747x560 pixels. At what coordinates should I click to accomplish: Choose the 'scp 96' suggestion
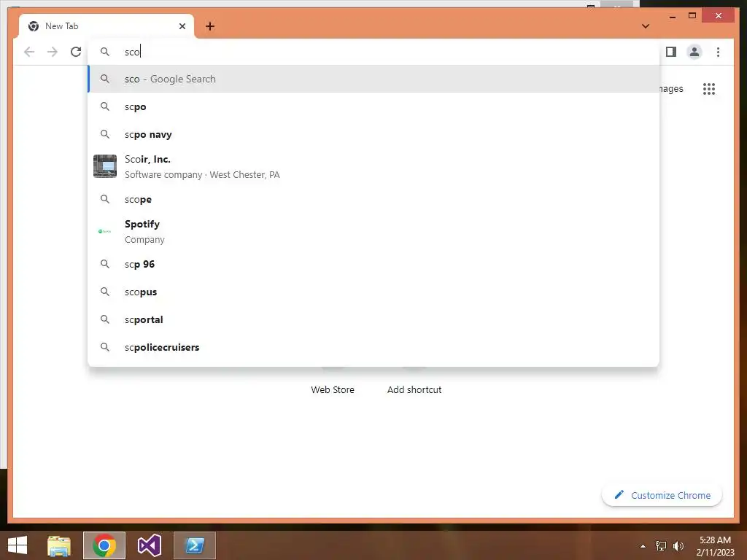[x=374, y=264]
